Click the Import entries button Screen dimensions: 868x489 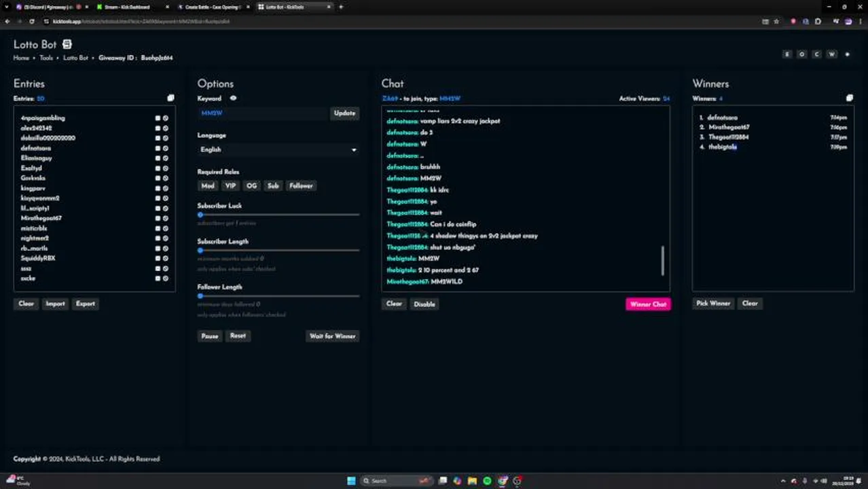click(x=55, y=304)
